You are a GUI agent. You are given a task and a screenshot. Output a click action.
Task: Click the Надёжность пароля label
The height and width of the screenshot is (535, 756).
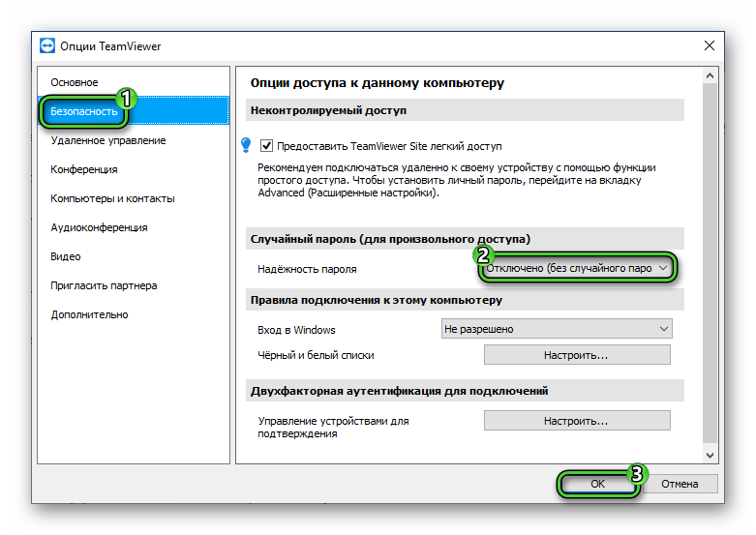pyautogui.click(x=307, y=269)
